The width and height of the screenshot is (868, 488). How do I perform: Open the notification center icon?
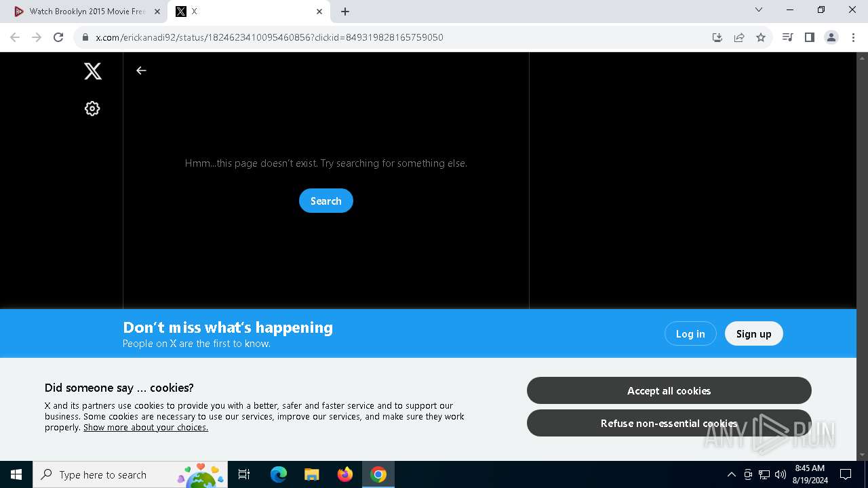click(x=846, y=474)
